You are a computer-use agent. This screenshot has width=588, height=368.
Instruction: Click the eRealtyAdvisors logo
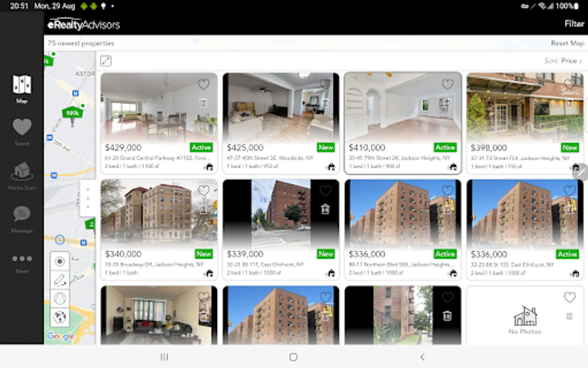point(84,25)
